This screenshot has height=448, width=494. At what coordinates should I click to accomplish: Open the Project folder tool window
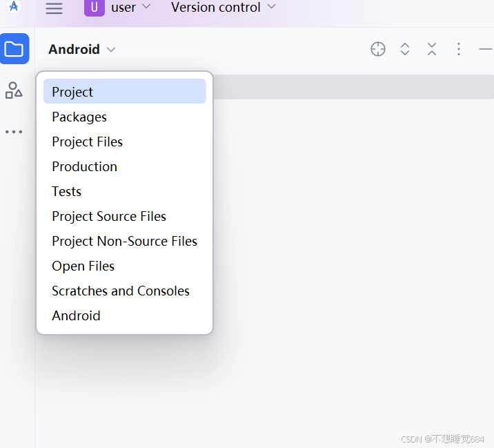14,49
